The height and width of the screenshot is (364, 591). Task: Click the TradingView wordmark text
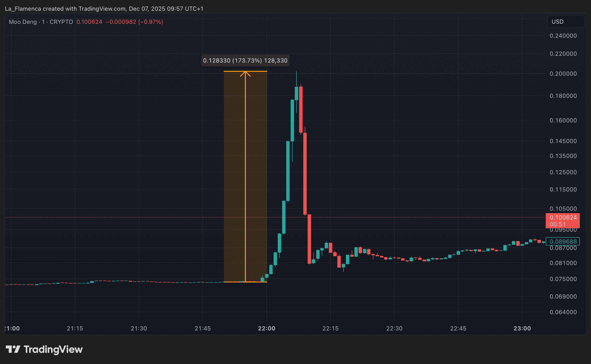click(53, 349)
